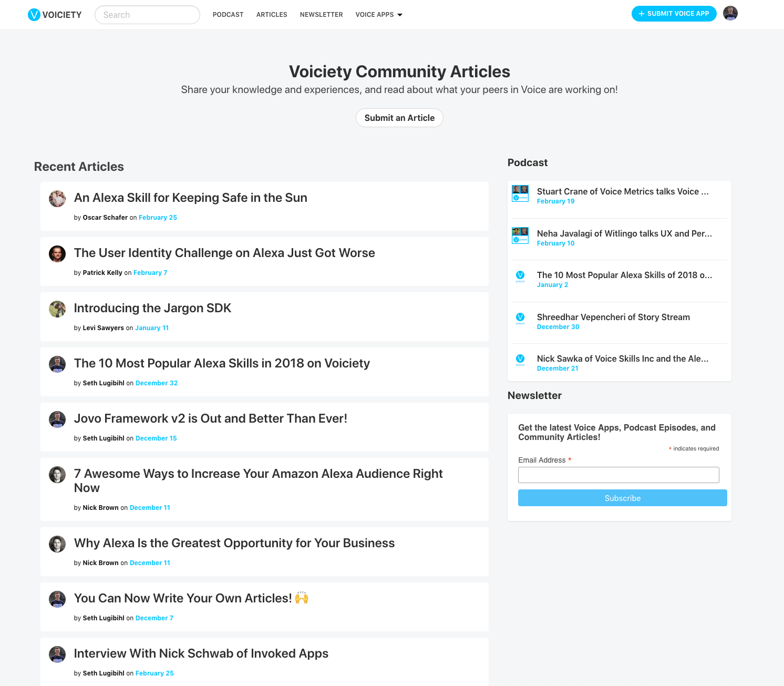Open 7 Awesome Ways to Increase Audience article
Image resolution: width=784 pixels, height=686 pixels.
point(259,480)
